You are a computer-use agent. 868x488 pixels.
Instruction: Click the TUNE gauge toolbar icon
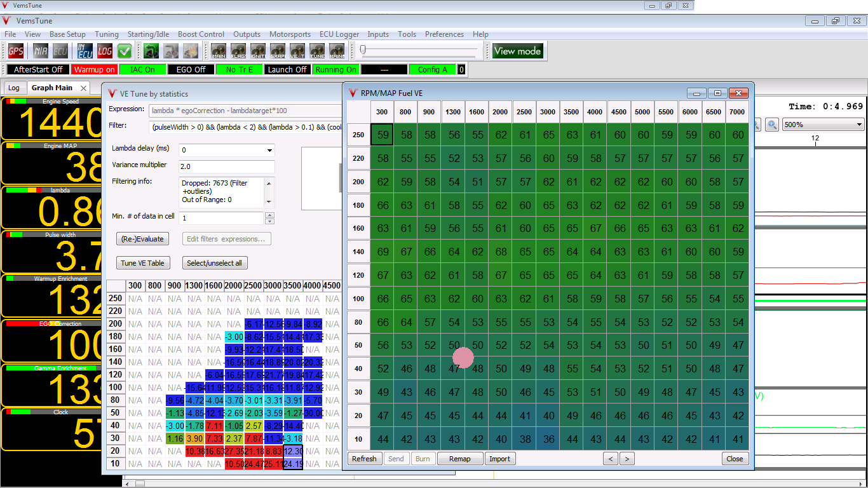(317, 51)
